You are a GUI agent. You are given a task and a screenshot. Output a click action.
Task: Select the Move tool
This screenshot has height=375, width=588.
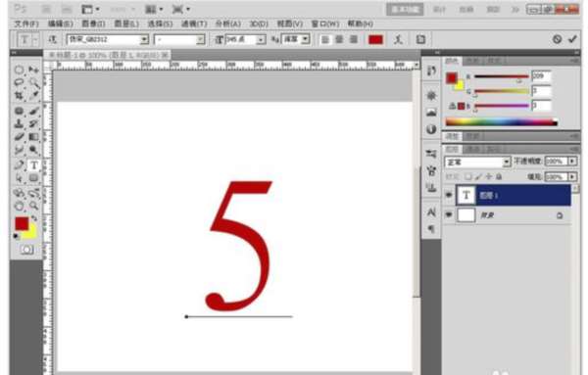[x=33, y=70]
